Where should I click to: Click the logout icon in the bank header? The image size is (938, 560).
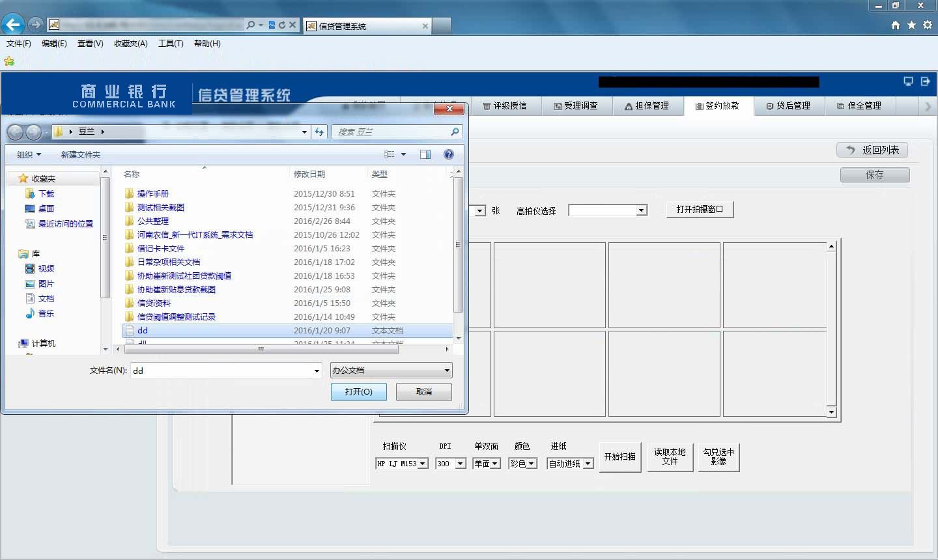(926, 81)
